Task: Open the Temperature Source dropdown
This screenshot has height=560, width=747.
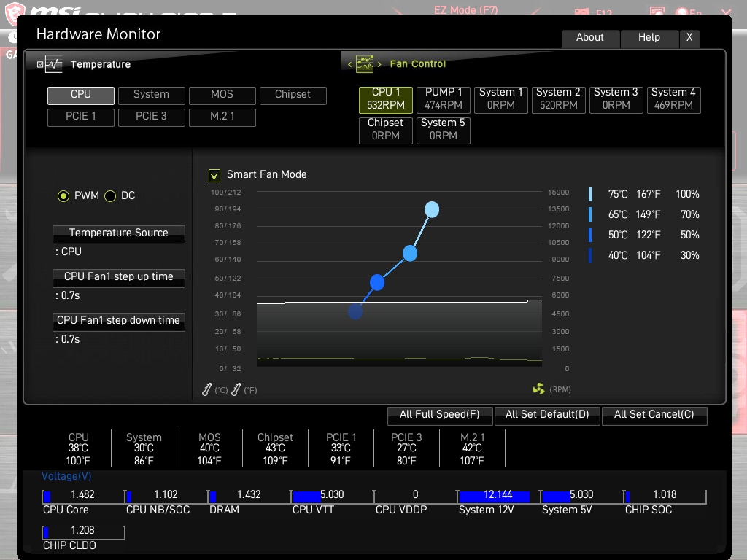Action: pos(119,234)
